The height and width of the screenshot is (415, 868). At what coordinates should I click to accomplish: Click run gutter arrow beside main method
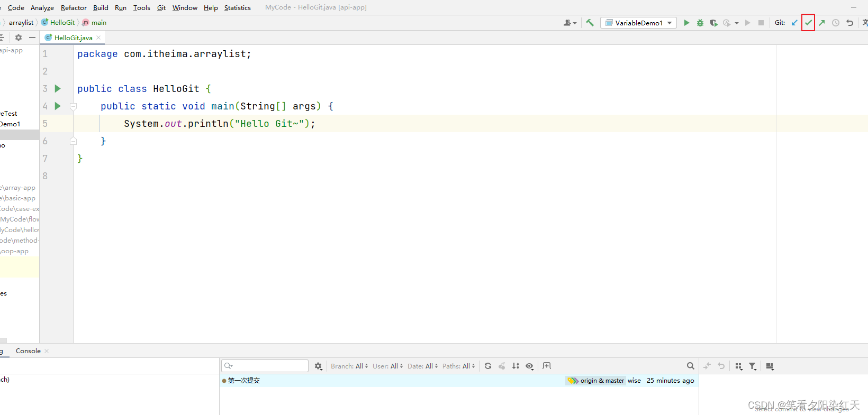click(x=58, y=106)
